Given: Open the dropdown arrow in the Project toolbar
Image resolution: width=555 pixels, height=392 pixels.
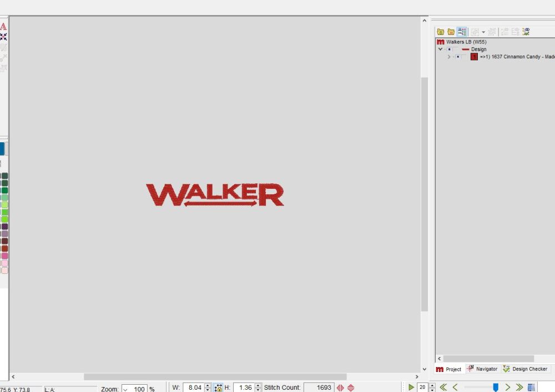Looking at the screenshot, I should (483, 32).
